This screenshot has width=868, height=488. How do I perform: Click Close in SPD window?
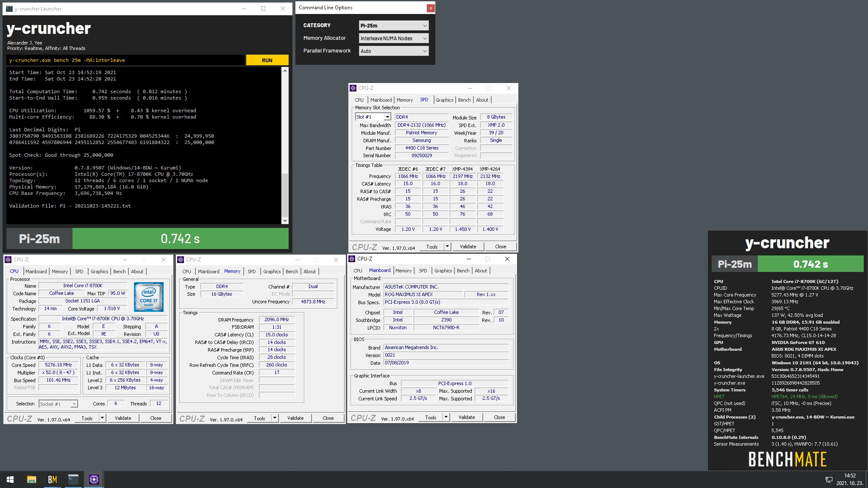pos(501,247)
